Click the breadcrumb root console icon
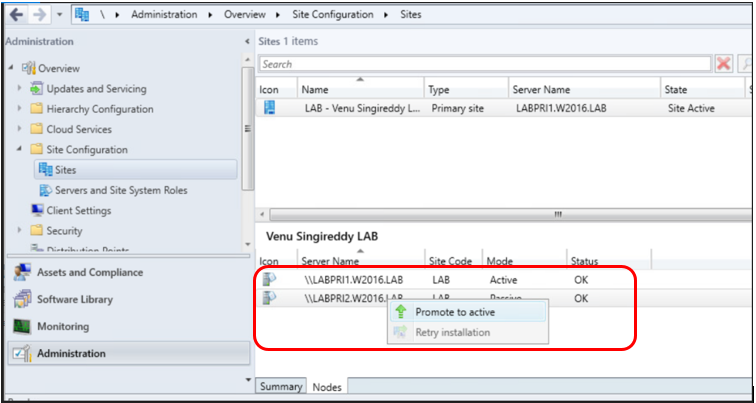The width and height of the screenshot is (756, 403). coord(82,15)
